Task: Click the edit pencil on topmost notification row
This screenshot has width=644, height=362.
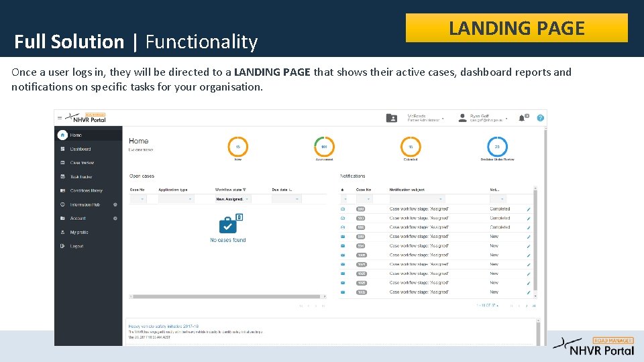Action: pos(529,209)
